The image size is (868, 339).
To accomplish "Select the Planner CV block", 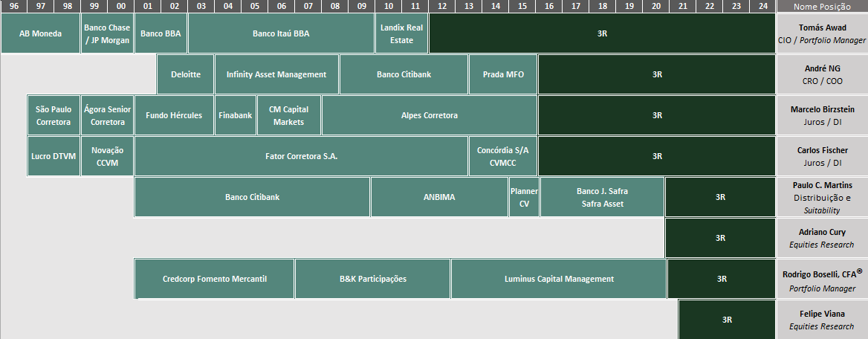I will click(524, 197).
